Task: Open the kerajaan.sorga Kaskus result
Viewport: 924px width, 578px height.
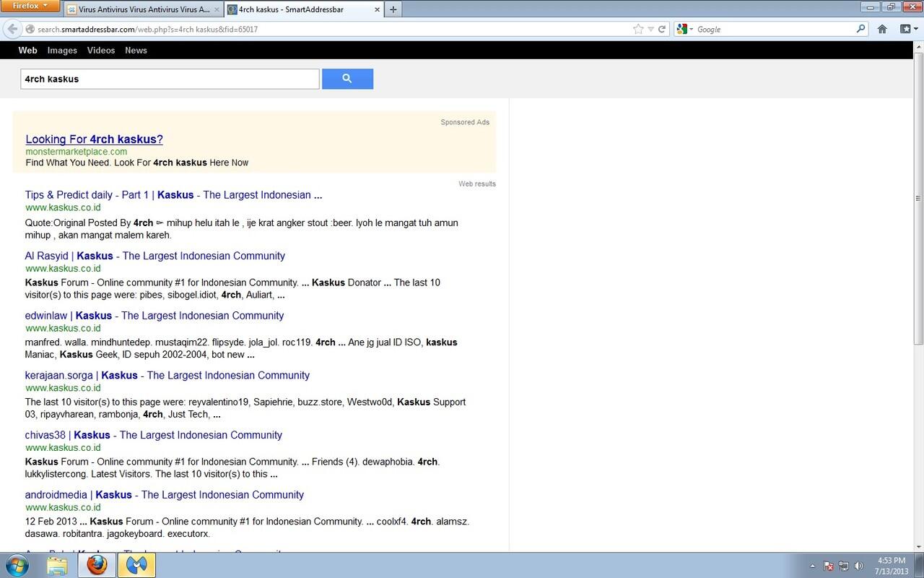Action: tap(167, 376)
